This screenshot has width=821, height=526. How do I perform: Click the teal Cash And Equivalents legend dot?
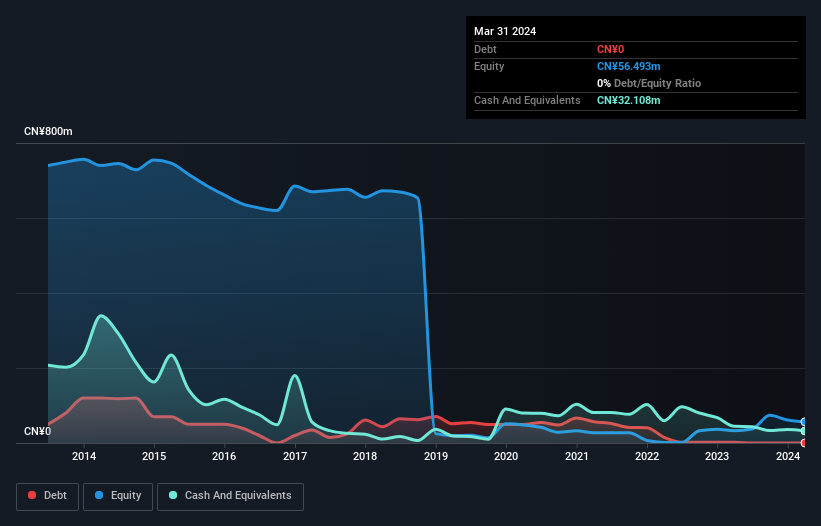coord(173,495)
